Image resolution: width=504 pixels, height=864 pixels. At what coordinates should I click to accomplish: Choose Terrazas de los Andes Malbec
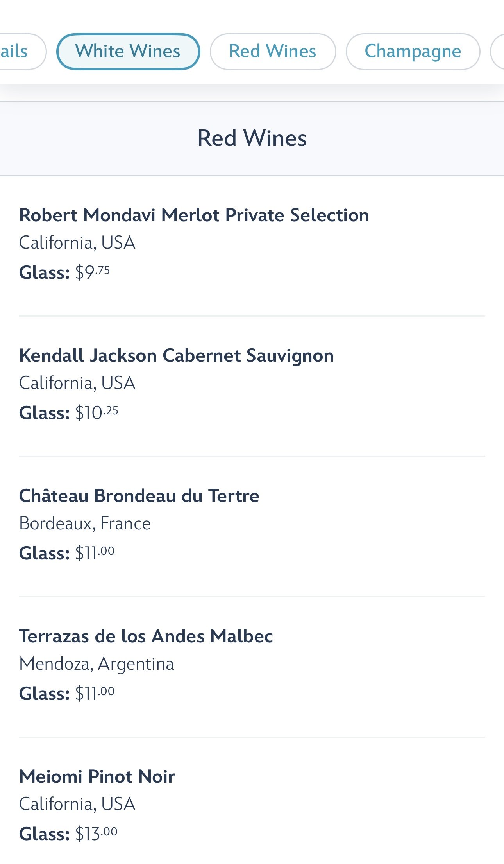(x=146, y=636)
